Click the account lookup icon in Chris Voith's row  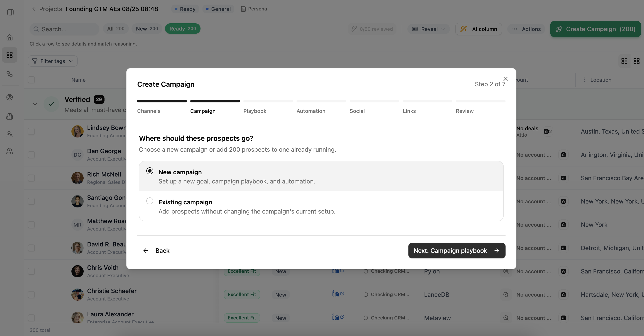(506, 271)
